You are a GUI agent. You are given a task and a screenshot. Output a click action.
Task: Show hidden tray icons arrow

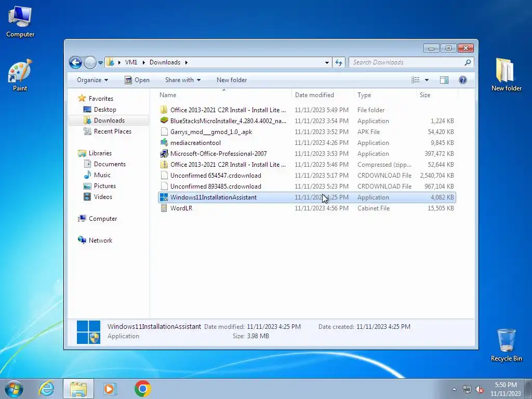point(454,389)
